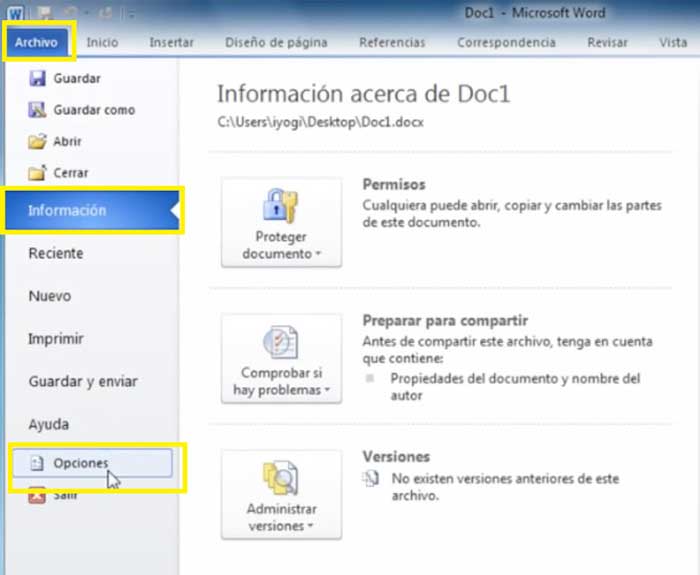The image size is (700, 575).
Task: Switch to the Vista tab
Action: [673, 42]
